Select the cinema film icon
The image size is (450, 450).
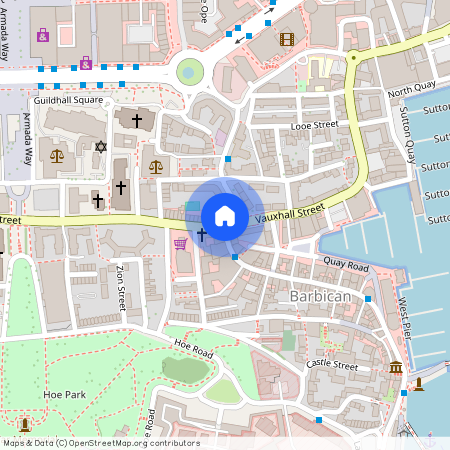pyautogui.click(x=287, y=39)
